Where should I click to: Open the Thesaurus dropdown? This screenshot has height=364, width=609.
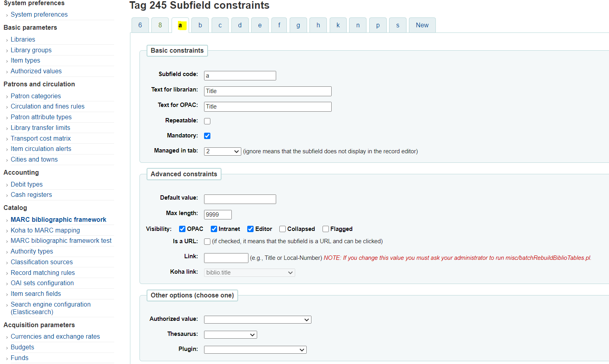tap(231, 335)
